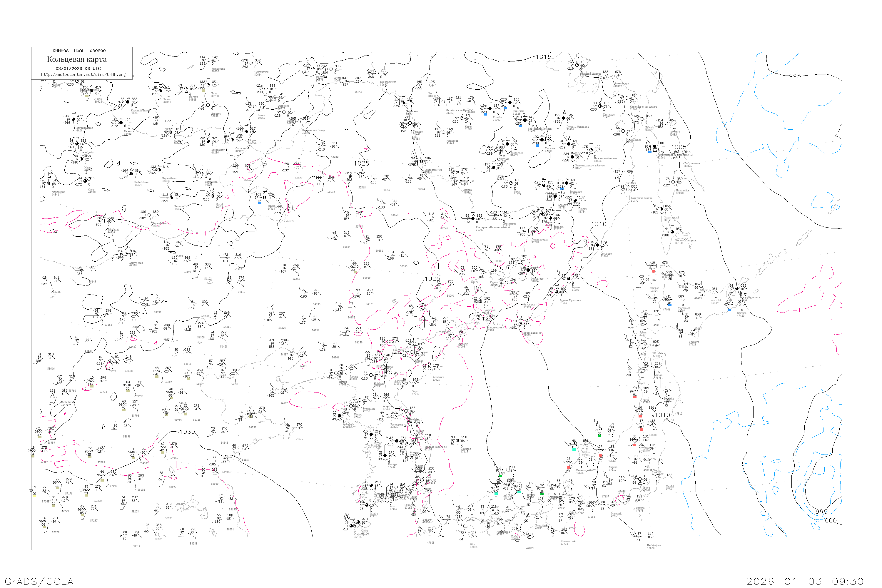
Task: Click the black station circle at Сосуново
Action: tap(597, 245)
